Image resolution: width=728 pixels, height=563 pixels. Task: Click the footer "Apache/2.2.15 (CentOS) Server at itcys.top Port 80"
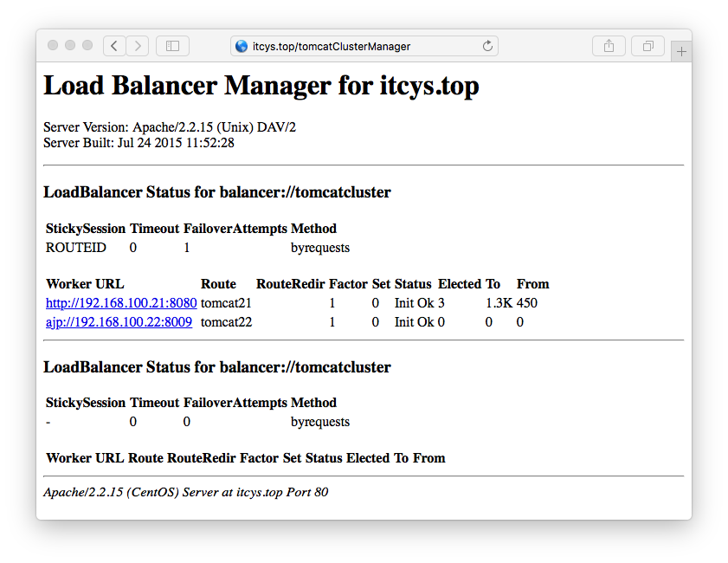(x=186, y=492)
